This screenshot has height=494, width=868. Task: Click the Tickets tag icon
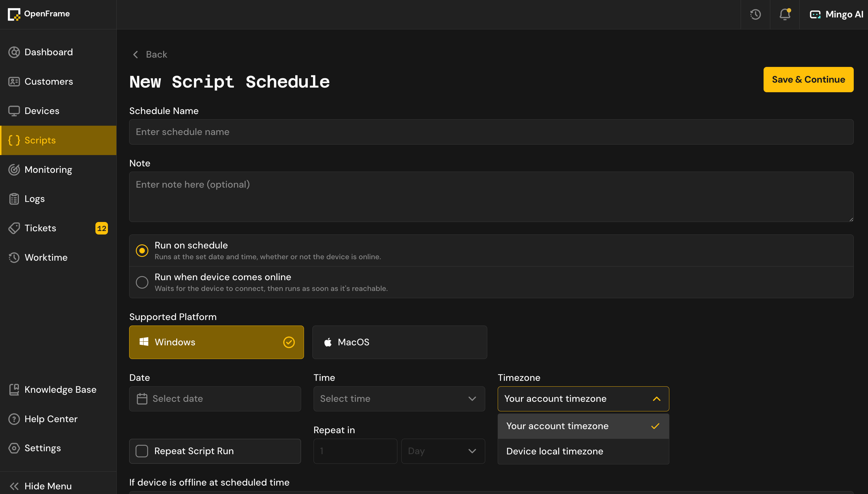click(14, 228)
